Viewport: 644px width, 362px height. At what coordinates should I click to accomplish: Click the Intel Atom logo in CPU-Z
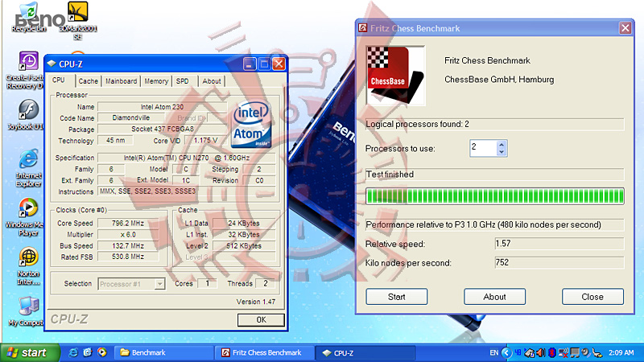click(251, 125)
